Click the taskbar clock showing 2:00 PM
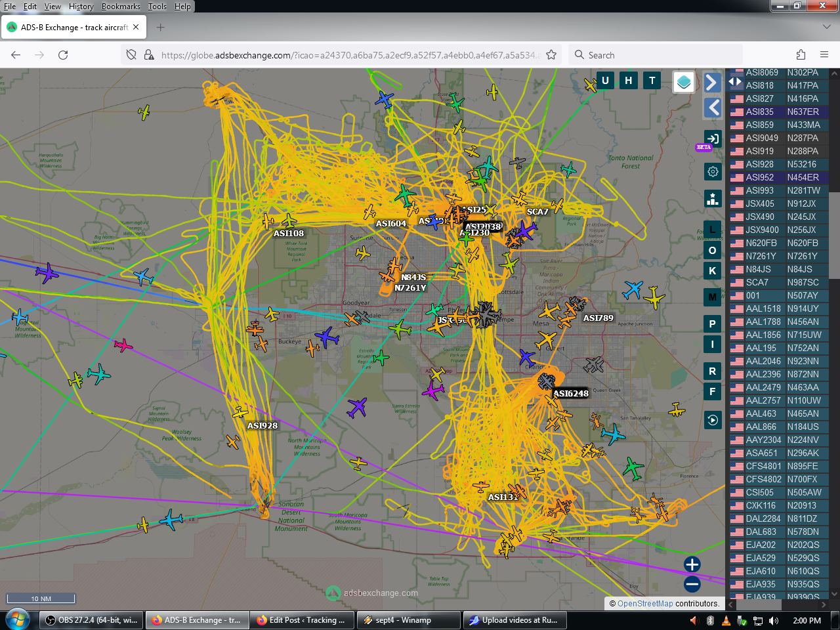This screenshot has width=840, height=630. (807, 621)
